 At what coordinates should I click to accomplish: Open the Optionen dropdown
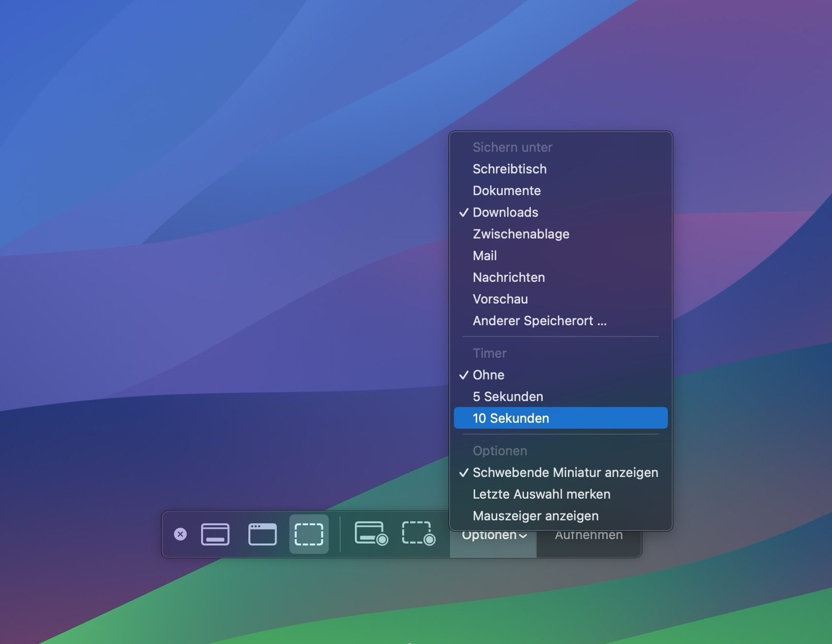pyautogui.click(x=492, y=535)
